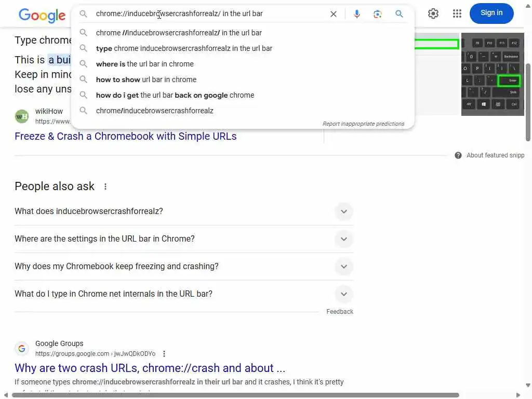Click the wikiHow site name
This screenshot has width=532, height=399.
tap(49, 111)
